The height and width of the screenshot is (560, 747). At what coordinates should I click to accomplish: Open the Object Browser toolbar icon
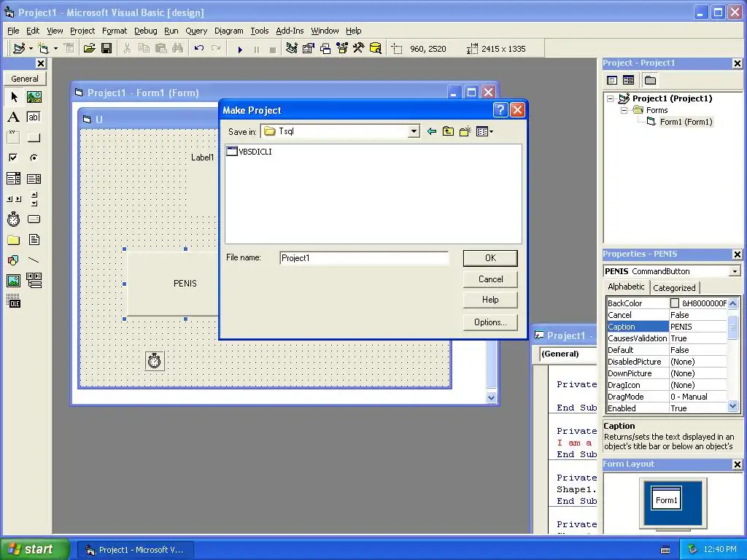click(x=342, y=49)
